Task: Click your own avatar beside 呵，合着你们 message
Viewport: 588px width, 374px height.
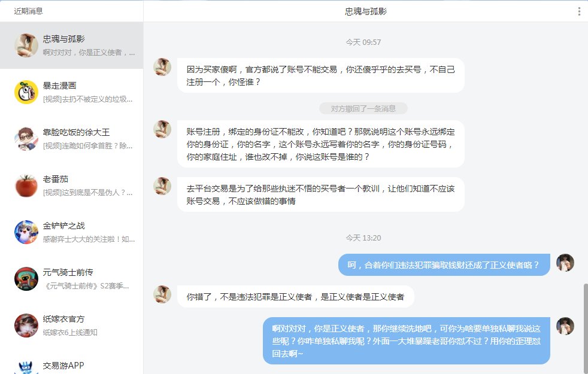Action: (x=565, y=263)
